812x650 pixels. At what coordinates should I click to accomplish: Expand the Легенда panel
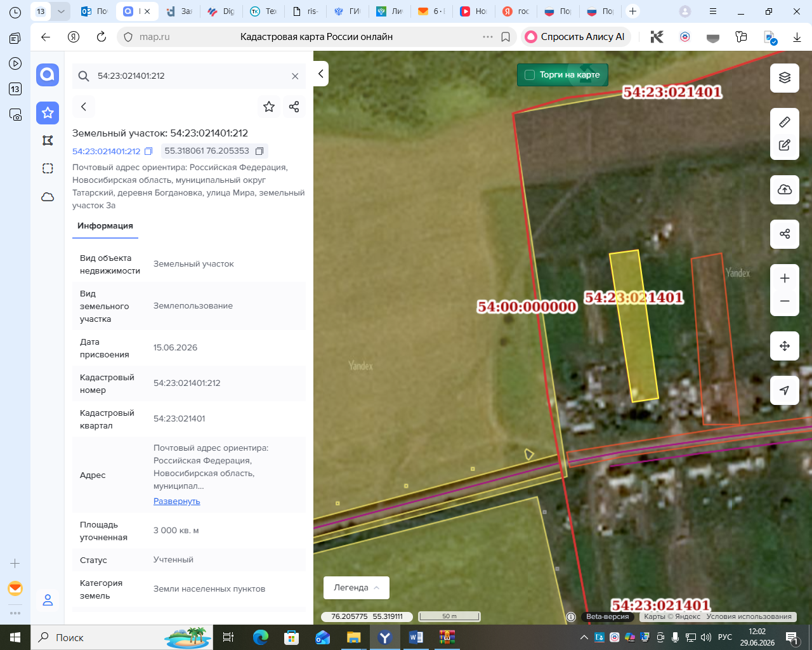357,588
